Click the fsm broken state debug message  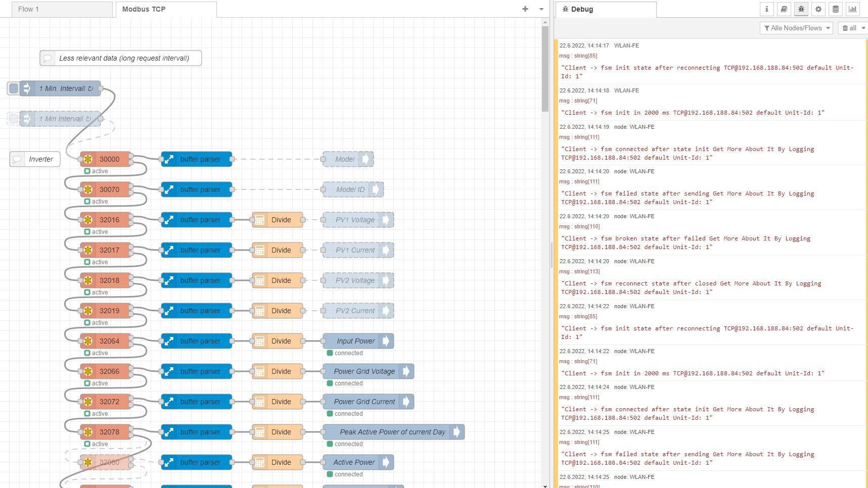(686, 242)
